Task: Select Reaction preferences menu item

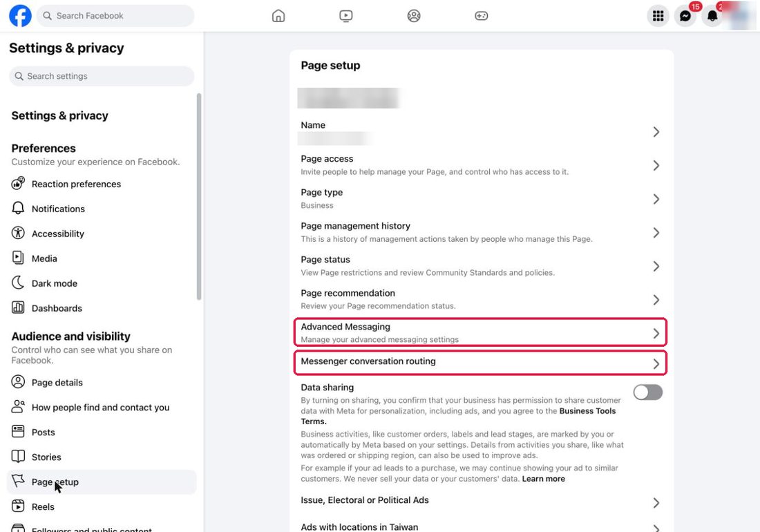Action: click(102, 184)
